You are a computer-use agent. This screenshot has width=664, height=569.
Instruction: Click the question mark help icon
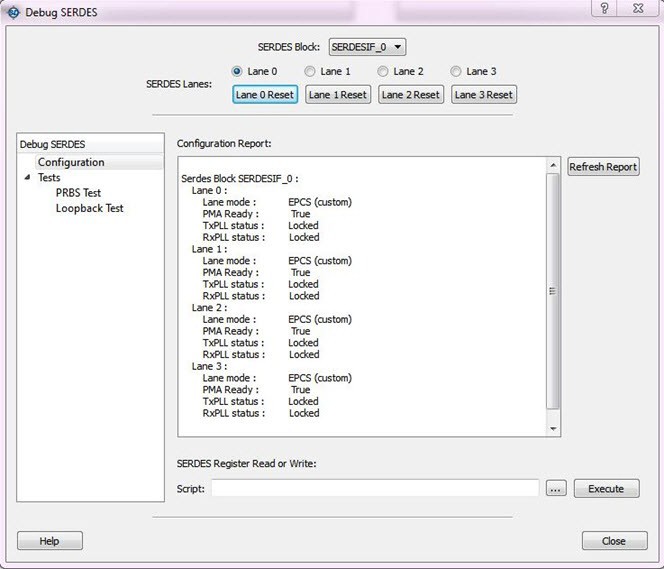(604, 8)
